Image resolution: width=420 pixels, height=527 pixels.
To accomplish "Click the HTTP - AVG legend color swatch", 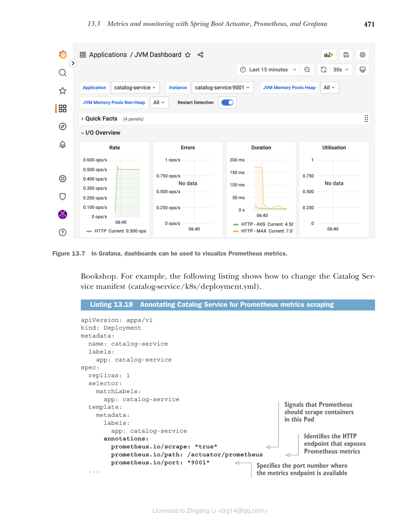I will [x=236, y=224].
